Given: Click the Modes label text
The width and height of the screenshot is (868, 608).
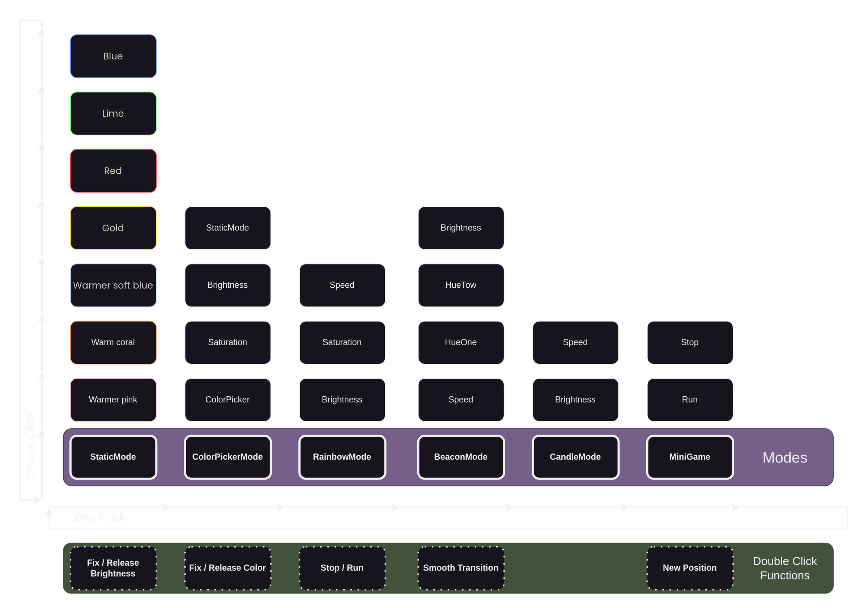Looking at the screenshot, I should coord(785,458).
